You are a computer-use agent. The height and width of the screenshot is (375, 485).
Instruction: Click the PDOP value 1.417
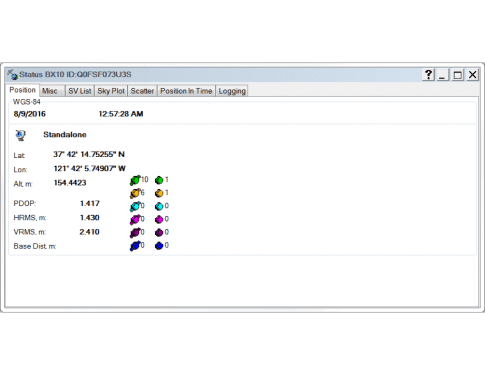[x=90, y=203]
